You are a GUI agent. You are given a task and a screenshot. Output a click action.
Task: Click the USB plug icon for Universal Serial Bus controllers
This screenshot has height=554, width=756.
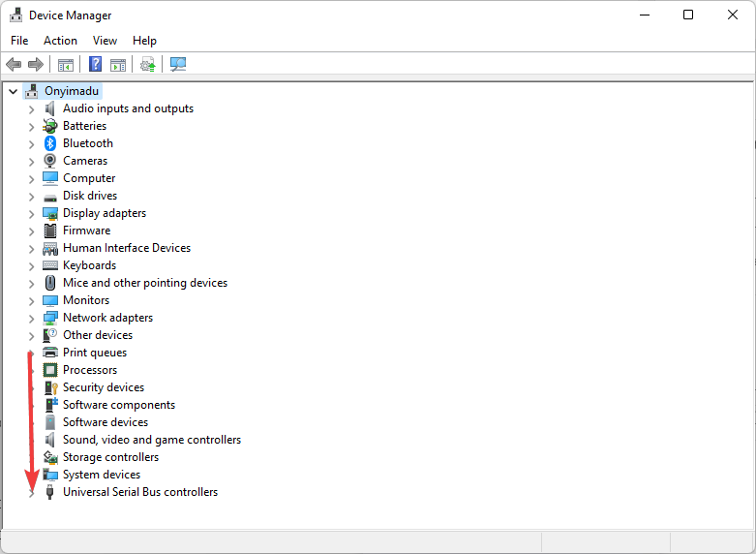[49, 492]
